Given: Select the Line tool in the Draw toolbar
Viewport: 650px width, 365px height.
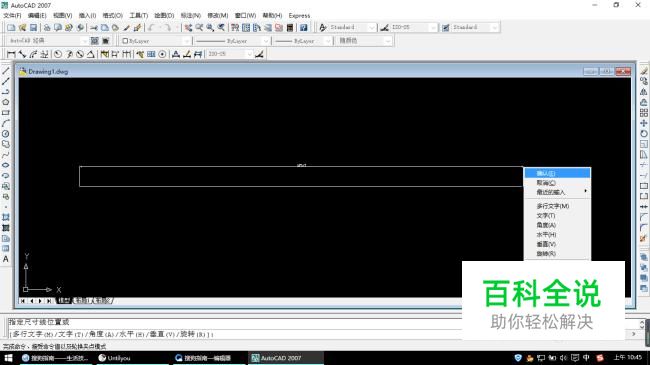Looking at the screenshot, I should (x=6, y=71).
